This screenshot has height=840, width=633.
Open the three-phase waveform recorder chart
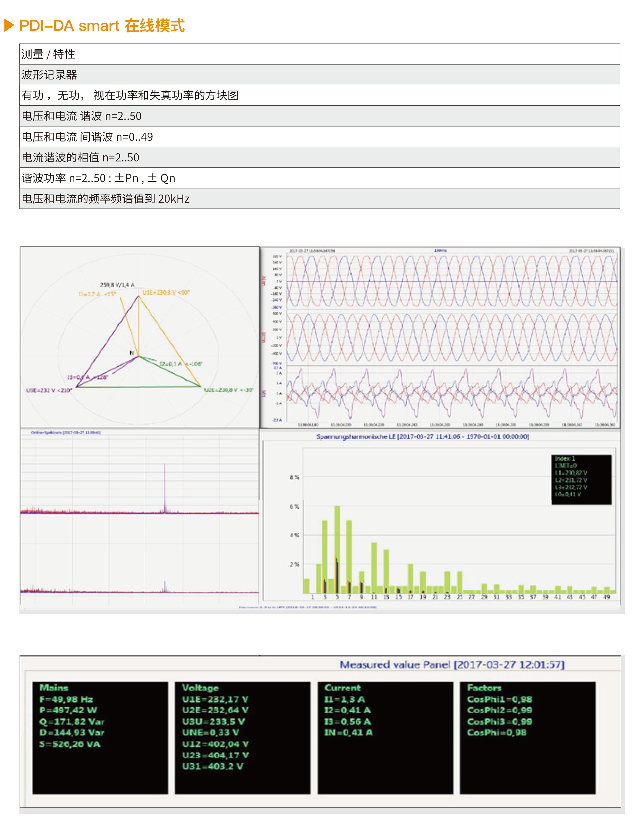[440, 337]
